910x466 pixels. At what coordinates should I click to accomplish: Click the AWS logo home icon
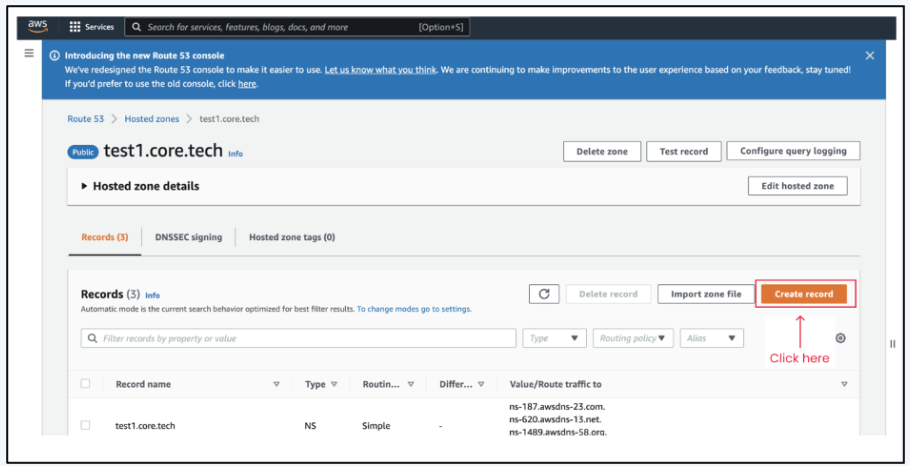[38, 27]
